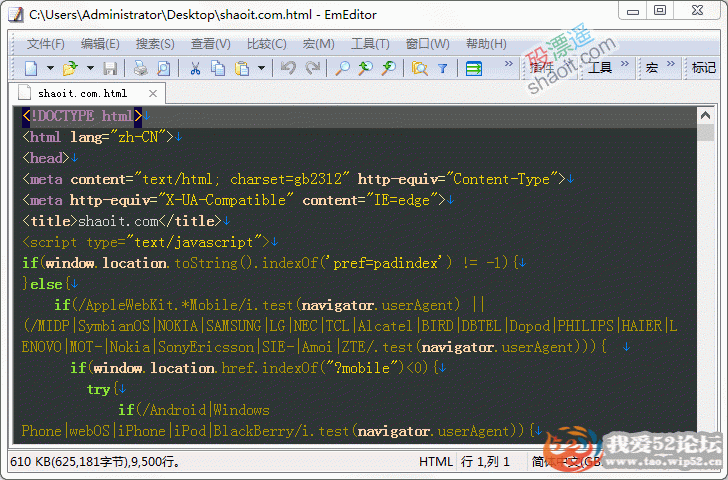Close the shaoit.com.html tab
This screenshot has height=480, width=728.
pyautogui.click(x=153, y=94)
